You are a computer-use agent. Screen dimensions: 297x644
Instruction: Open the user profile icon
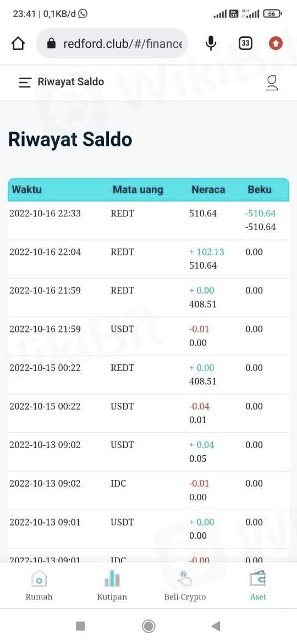pos(272,83)
